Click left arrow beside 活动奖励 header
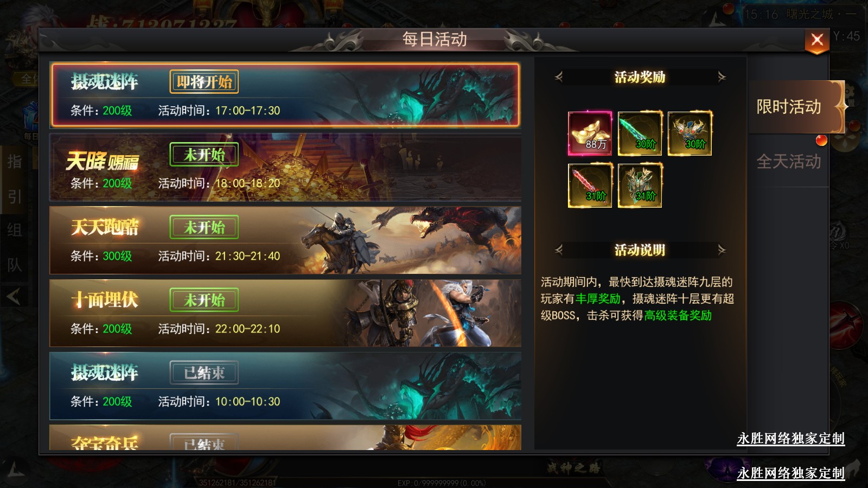Screen dimensions: 868x488 (559, 77)
